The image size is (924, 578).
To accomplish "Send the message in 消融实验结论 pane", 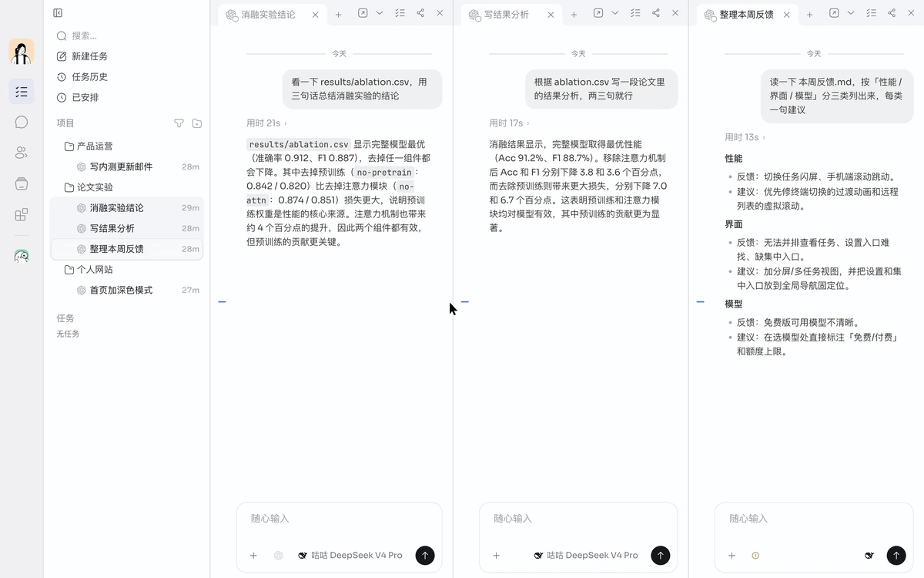I will (425, 555).
